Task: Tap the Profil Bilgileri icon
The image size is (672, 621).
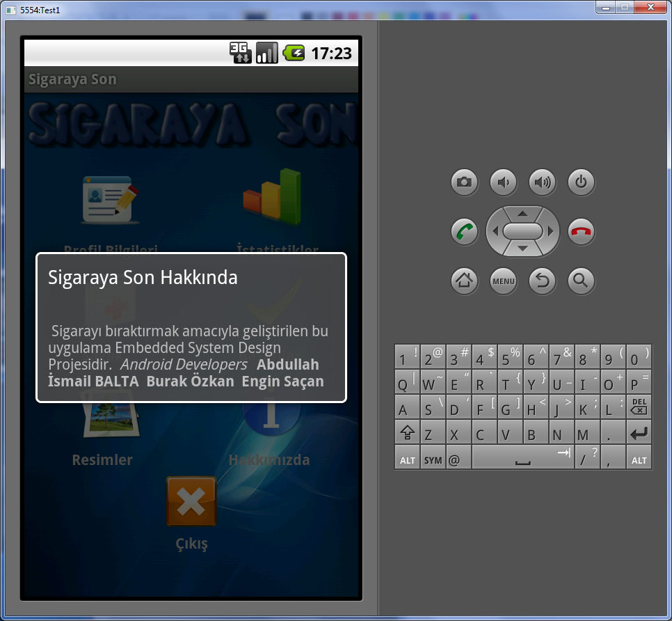Action: 111,201
